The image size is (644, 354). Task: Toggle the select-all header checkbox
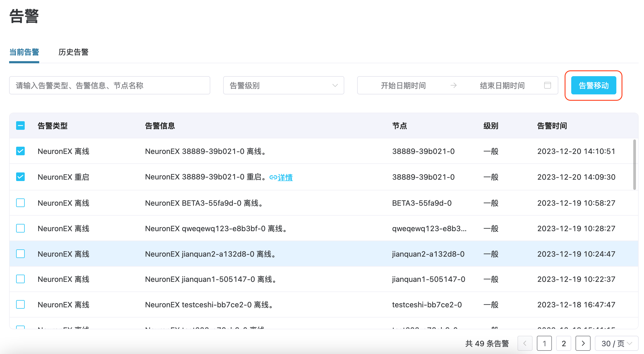[x=20, y=126]
